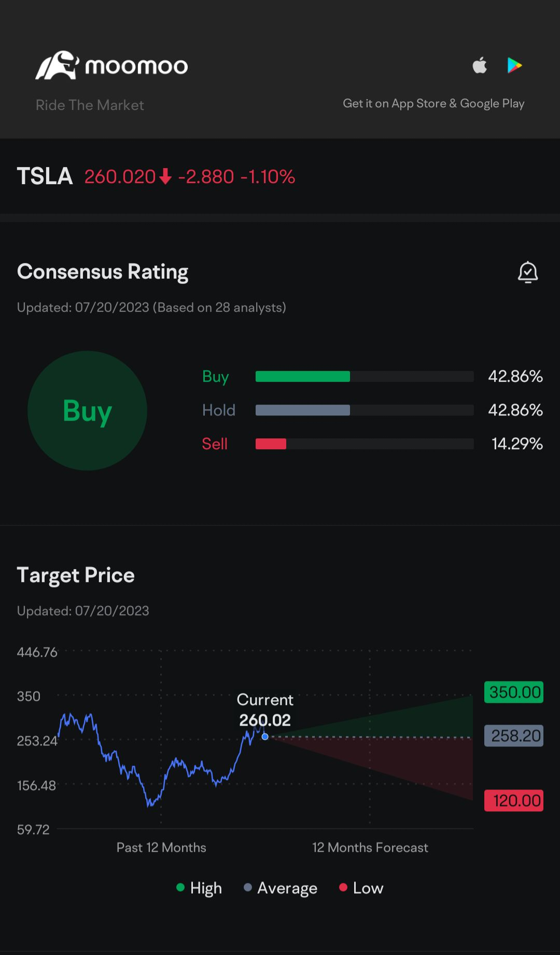Click the gray Average legend dot

(x=248, y=888)
